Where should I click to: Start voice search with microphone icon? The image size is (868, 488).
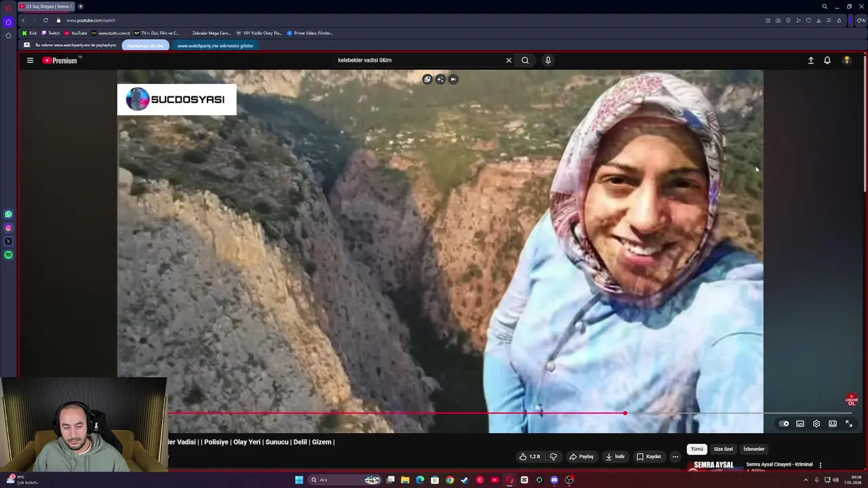pos(548,60)
